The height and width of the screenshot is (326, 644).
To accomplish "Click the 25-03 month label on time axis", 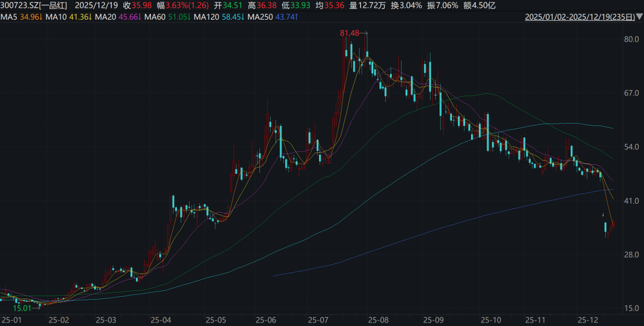I will (107, 319).
